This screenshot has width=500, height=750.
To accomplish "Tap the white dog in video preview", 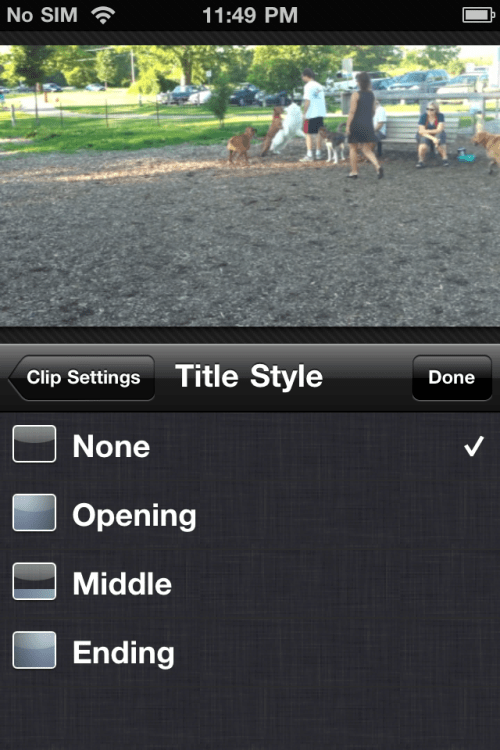I will (289, 128).
